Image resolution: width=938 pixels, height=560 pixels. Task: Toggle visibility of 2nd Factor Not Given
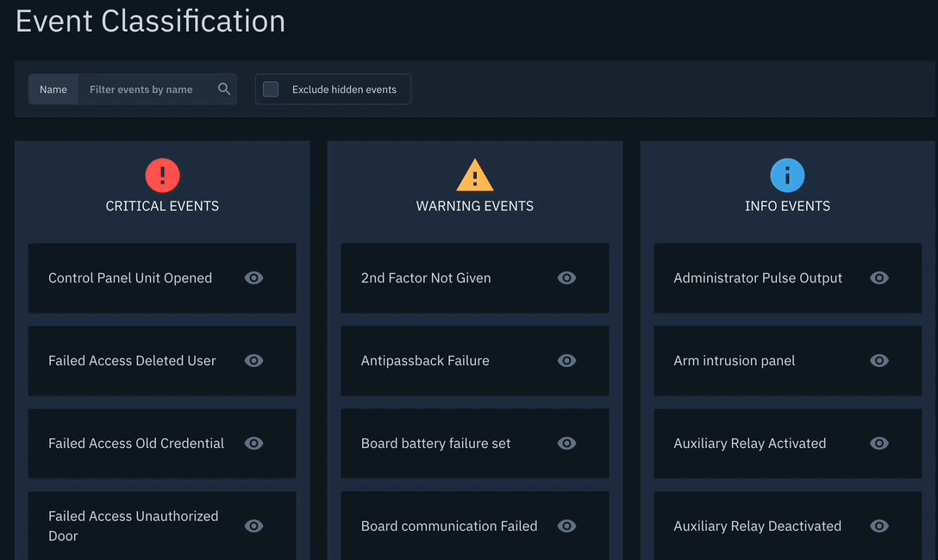tap(566, 278)
